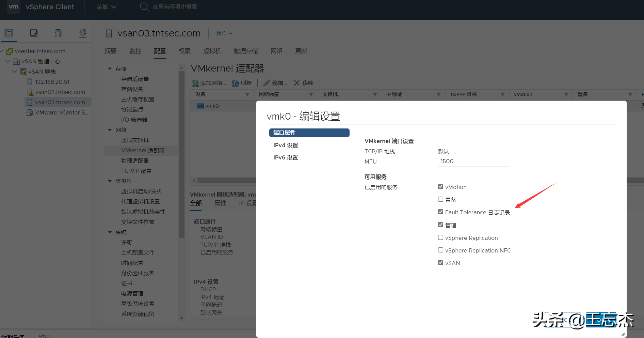The height and width of the screenshot is (338, 644).
Task: Click the Remove X icon
Action: 297,83
